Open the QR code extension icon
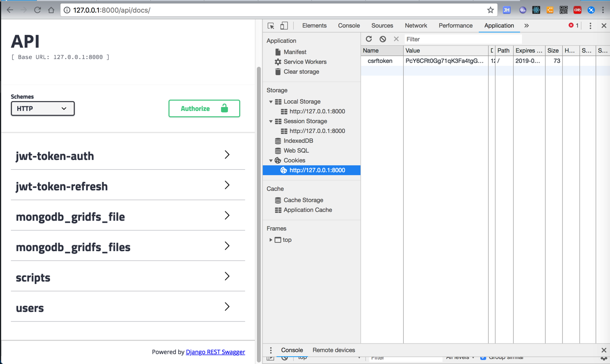 tap(564, 10)
